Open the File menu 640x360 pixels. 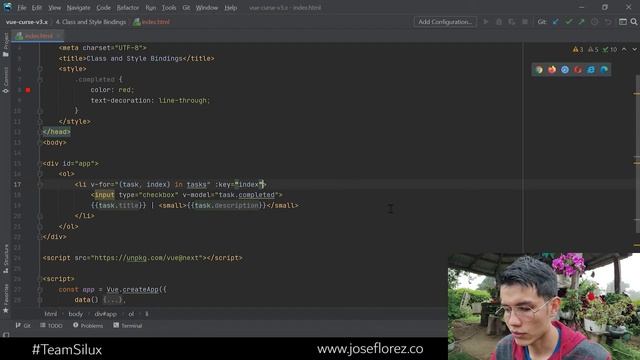click(22, 8)
